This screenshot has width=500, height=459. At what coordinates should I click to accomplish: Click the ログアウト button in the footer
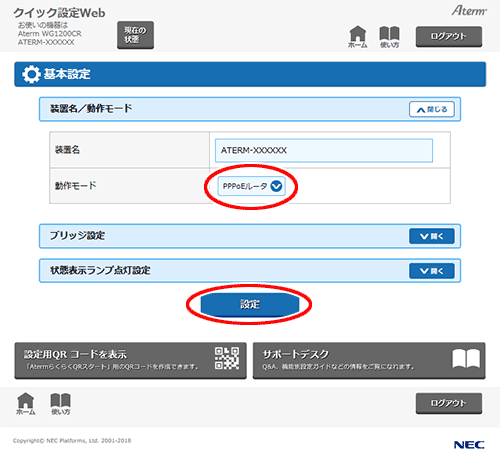[449, 403]
